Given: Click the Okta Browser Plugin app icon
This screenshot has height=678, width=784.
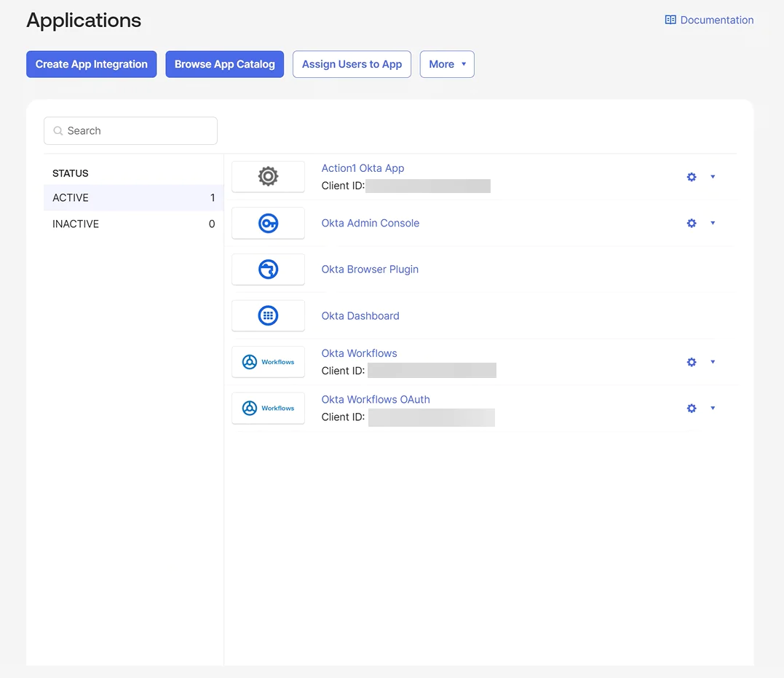Looking at the screenshot, I should click(x=268, y=269).
